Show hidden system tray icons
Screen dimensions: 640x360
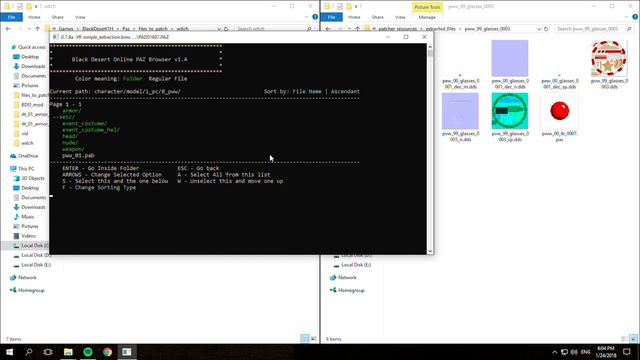tap(554, 352)
